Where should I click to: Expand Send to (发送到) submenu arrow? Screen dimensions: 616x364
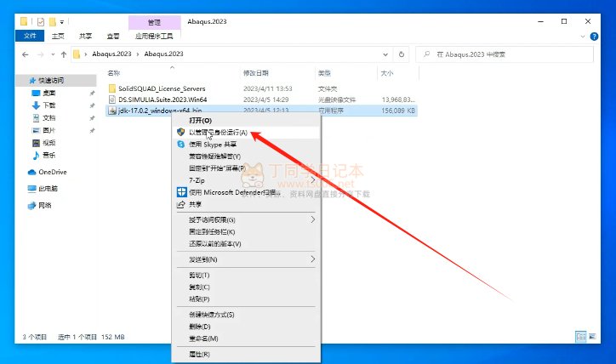point(313,259)
